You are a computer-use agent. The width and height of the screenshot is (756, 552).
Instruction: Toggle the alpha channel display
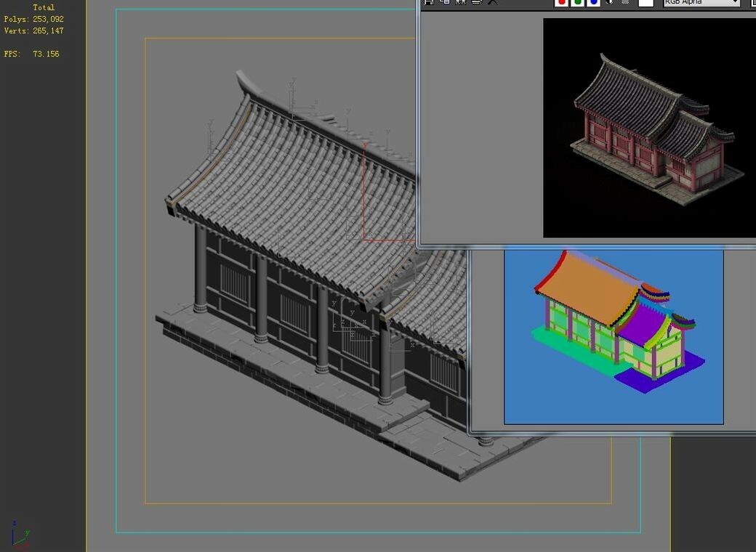point(609,2)
